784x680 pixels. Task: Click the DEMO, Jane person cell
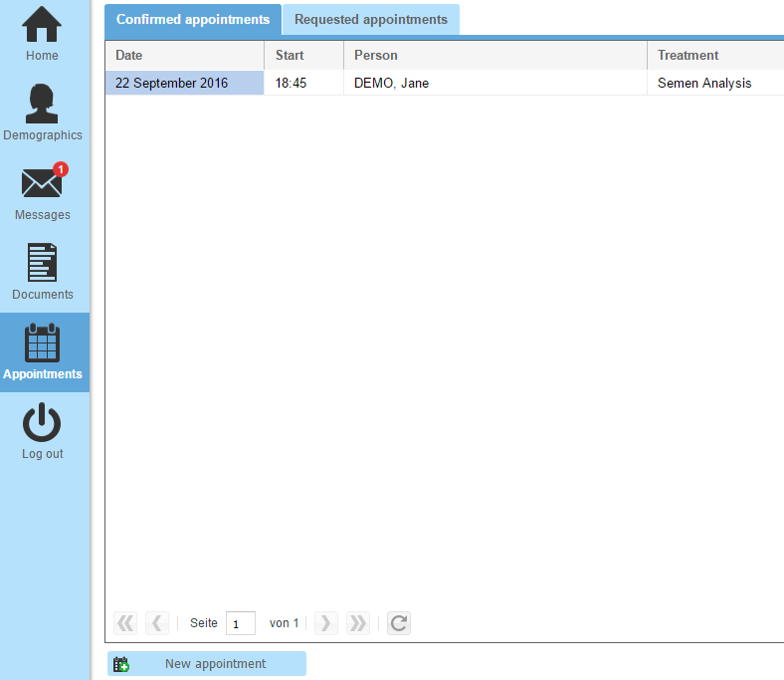pos(495,83)
